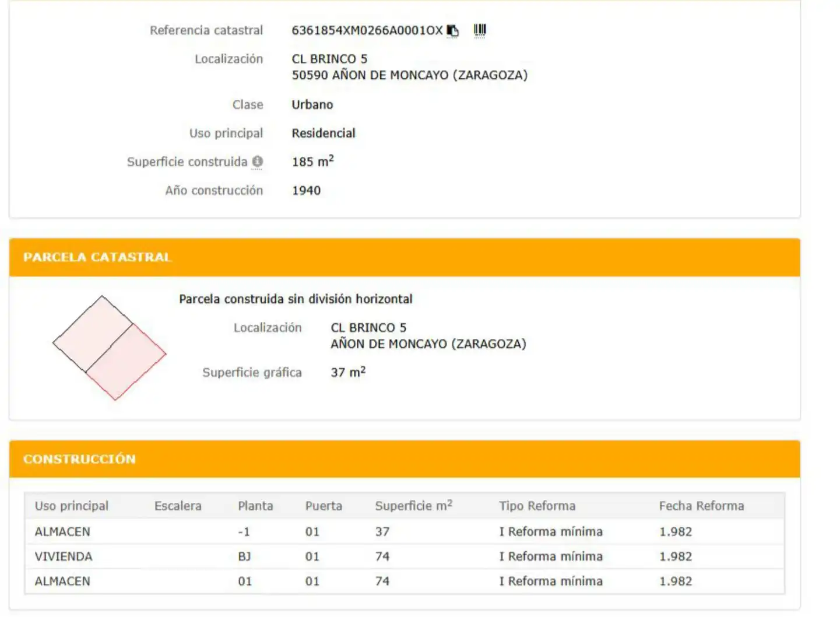
Task: Copy the cadastral reference to clipboard
Action: [453, 30]
